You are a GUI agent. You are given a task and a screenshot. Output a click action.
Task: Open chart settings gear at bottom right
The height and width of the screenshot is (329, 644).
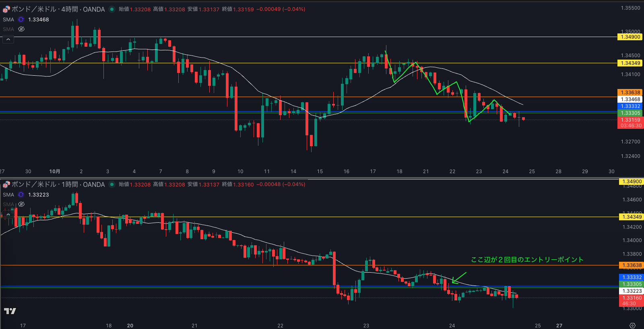632,325
